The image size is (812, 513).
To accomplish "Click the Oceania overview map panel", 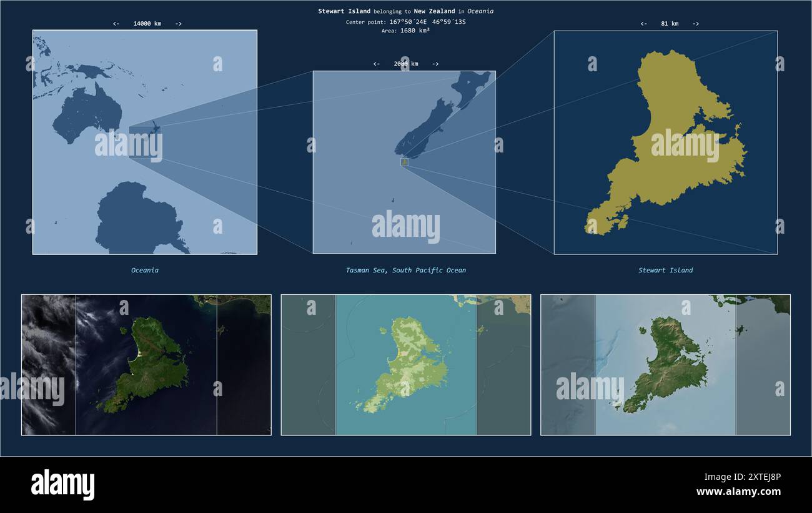I will [145, 142].
